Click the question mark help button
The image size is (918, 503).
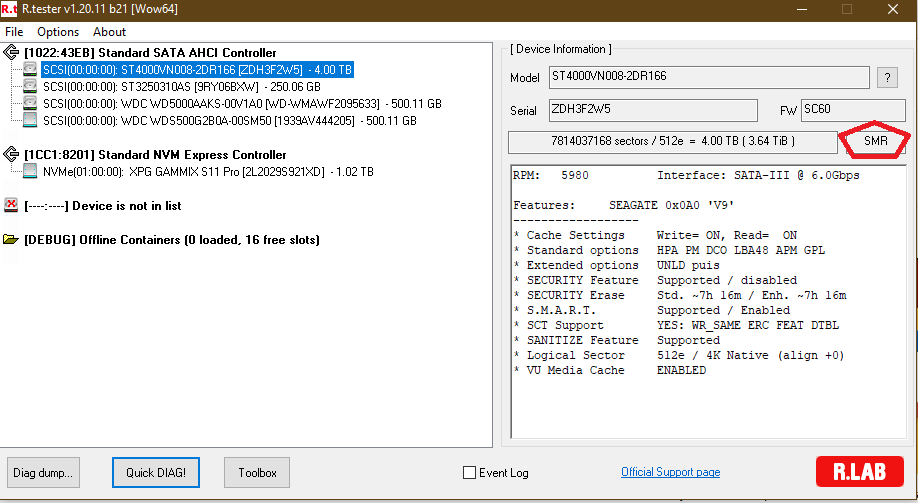pos(887,77)
